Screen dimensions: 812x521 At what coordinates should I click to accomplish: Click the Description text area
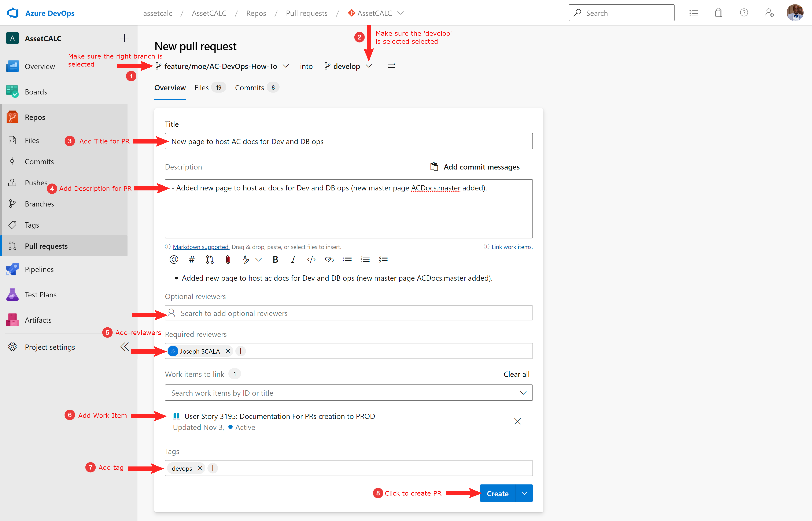point(349,209)
